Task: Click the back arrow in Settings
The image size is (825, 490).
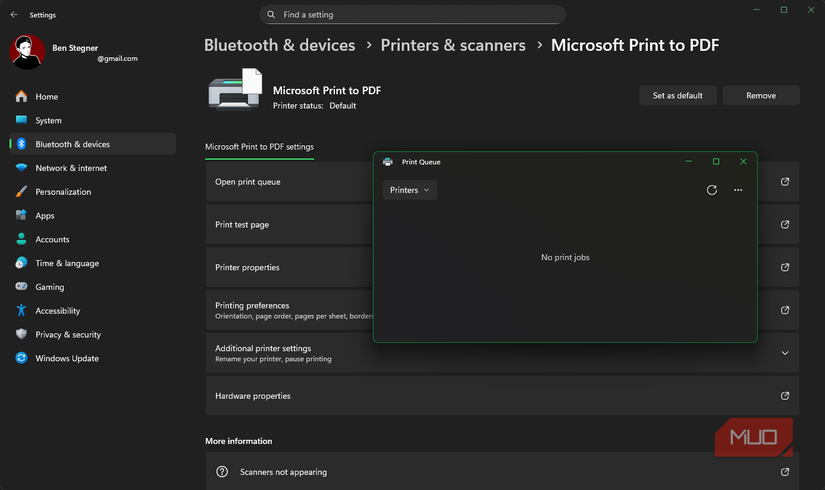Action: click(14, 15)
